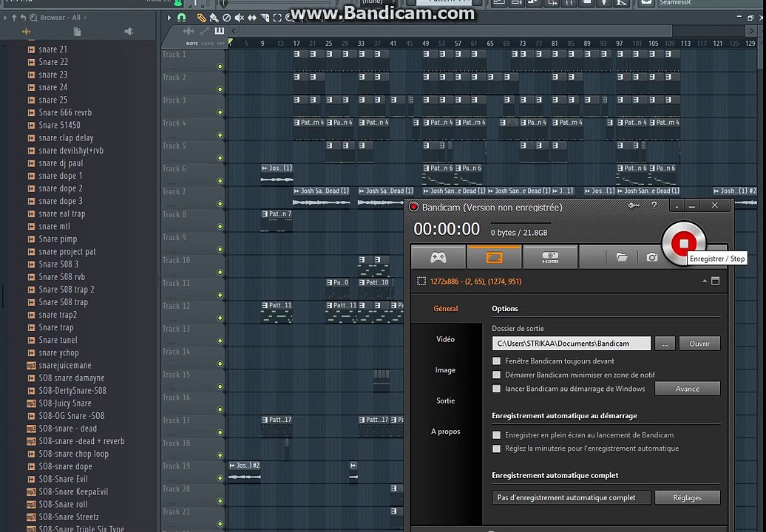The image size is (766, 532).
Task: Open the Géneral tab in Bandicam
Action: (x=446, y=308)
